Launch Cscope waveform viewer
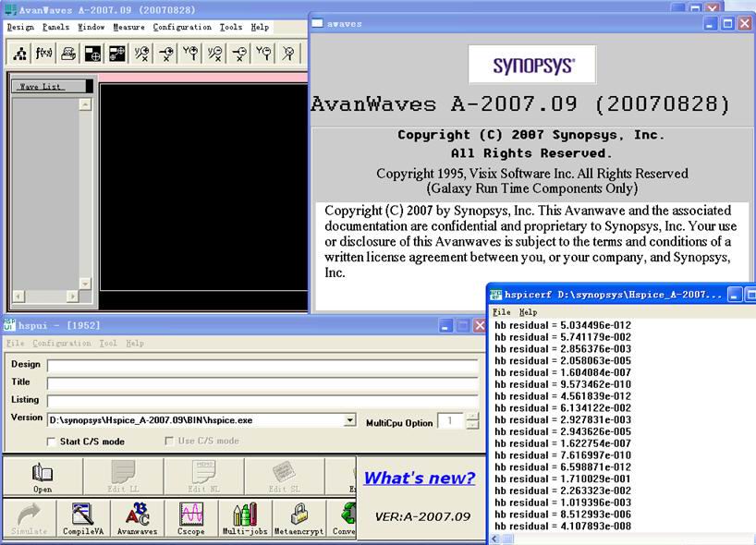The image size is (756, 545). click(191, 518)
